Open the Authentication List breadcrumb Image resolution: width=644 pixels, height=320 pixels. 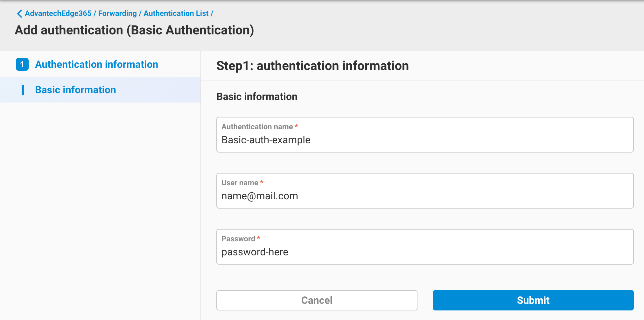(x=177, y=13)
